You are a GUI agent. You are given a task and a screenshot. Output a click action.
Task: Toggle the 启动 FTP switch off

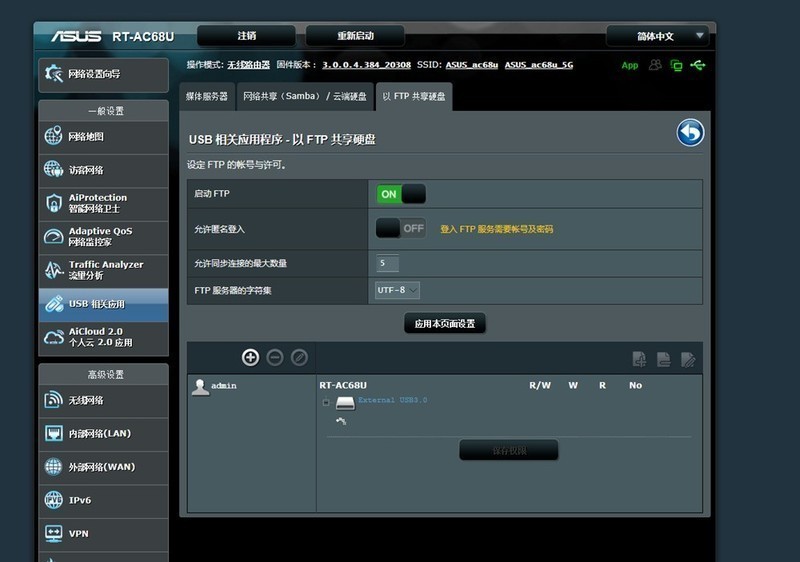coord(400,194)
